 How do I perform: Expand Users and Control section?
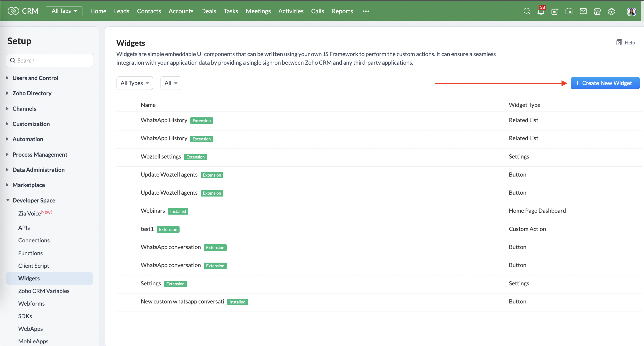[x=35, y=78]
